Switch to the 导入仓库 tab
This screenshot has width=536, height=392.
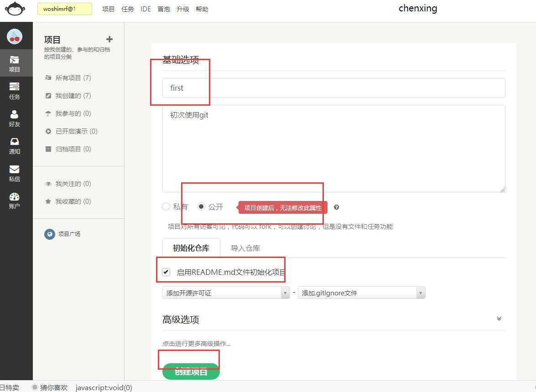245,248
